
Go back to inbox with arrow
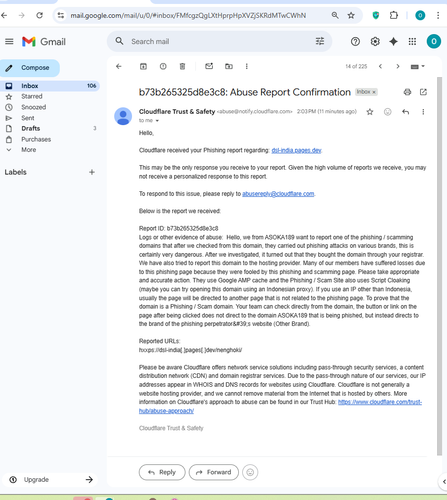[x=119, y=66]
